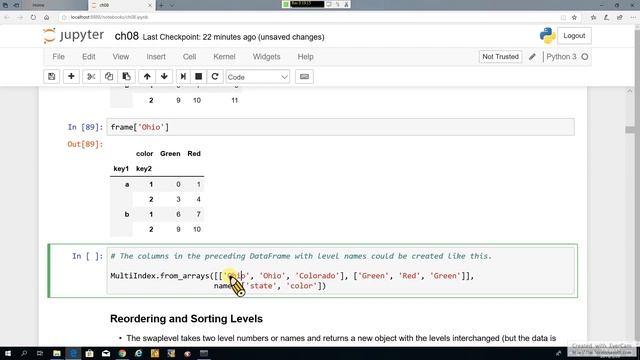Open browser tab list chevron
Viewport: 640px width, 360px height.
tap(172, 5)
